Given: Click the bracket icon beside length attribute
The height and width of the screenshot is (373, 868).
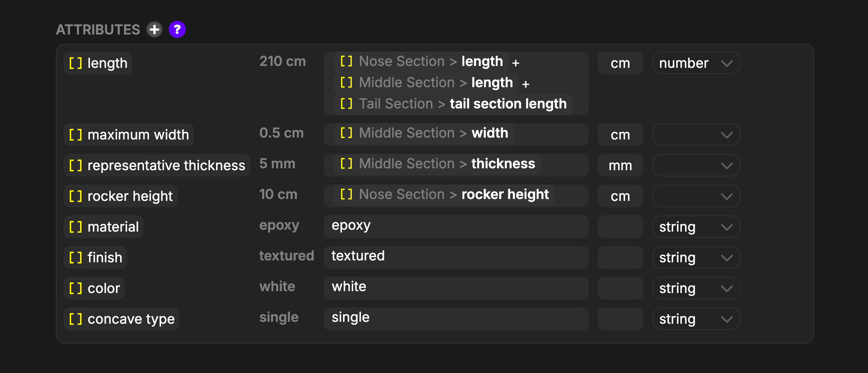Looking at the screenshot, I should point(75,63).
